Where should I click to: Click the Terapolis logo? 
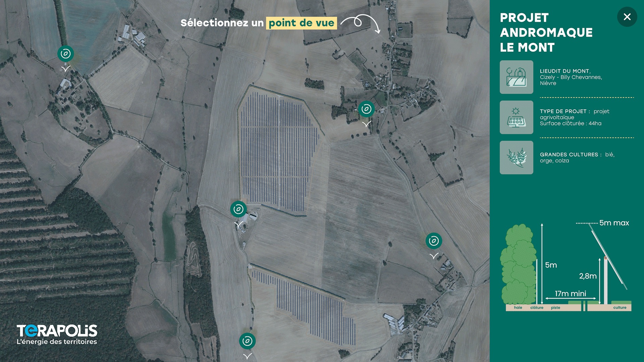(x=57, y=335)
